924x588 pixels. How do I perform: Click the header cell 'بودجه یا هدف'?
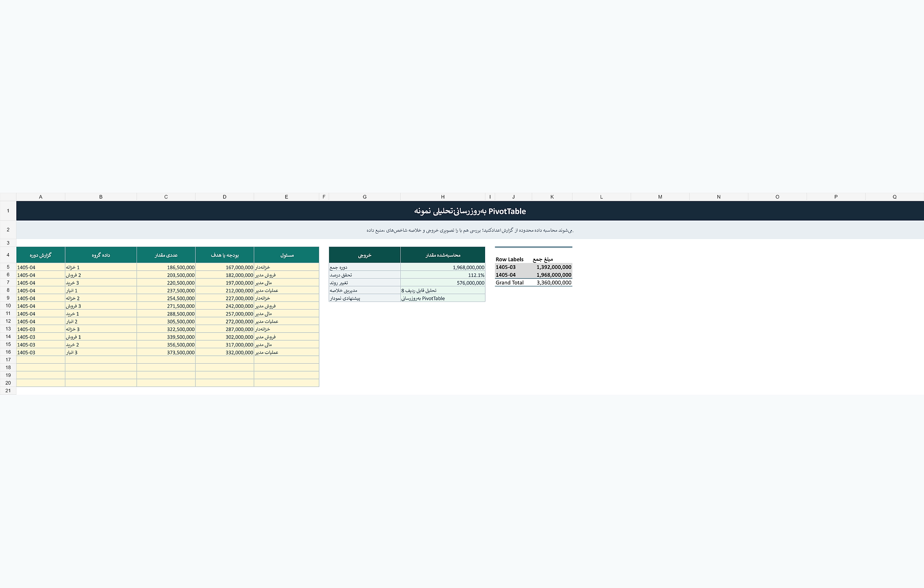(225, 255)
